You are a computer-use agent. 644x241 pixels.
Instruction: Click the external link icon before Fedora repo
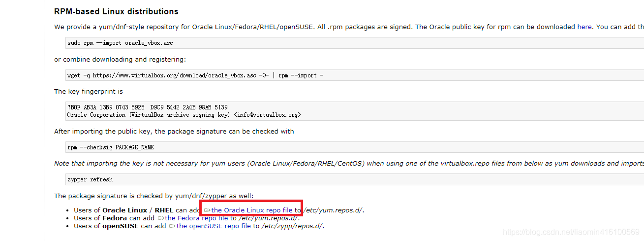tap(160, 218)
